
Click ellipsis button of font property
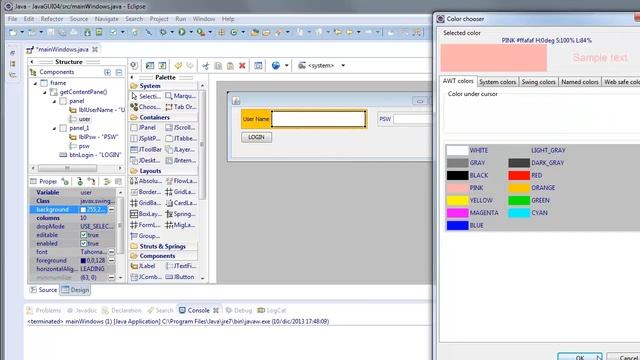click(x=111, y=252)
